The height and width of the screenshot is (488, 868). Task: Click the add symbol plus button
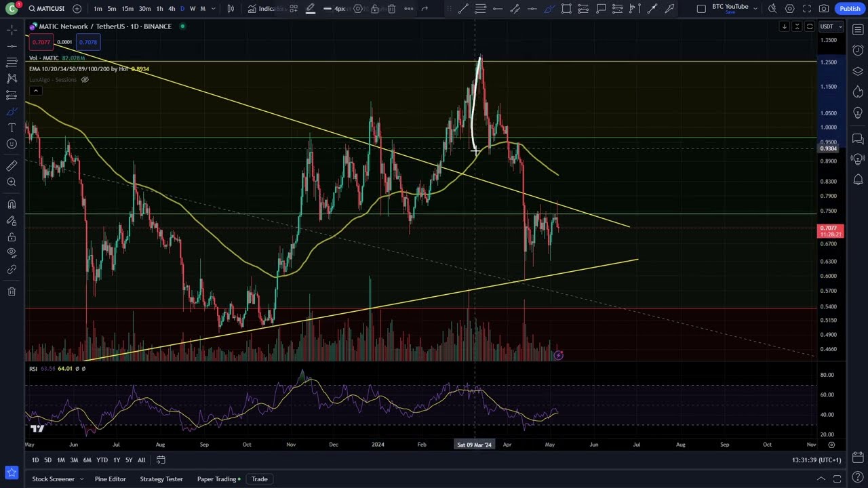coord(77,9)
